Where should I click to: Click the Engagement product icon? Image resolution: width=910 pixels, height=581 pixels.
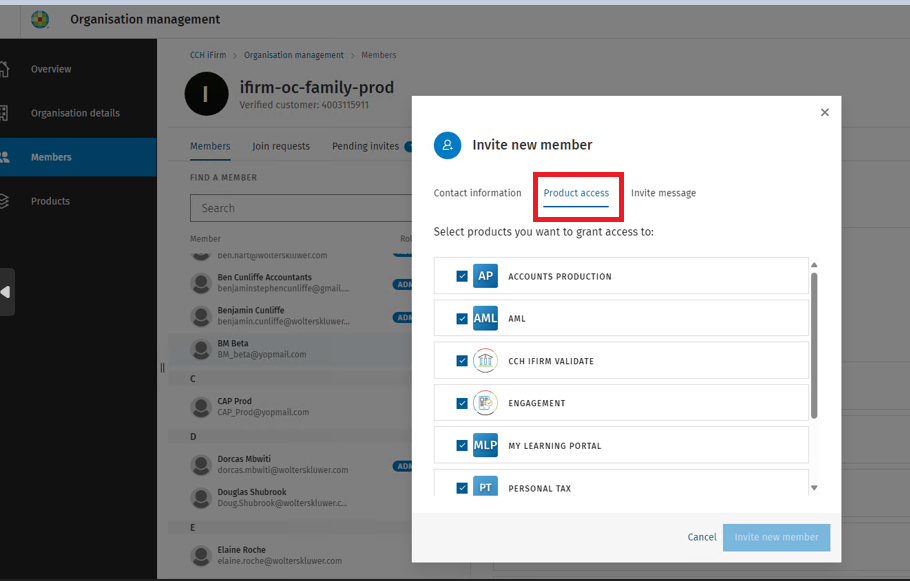[485, 403]
